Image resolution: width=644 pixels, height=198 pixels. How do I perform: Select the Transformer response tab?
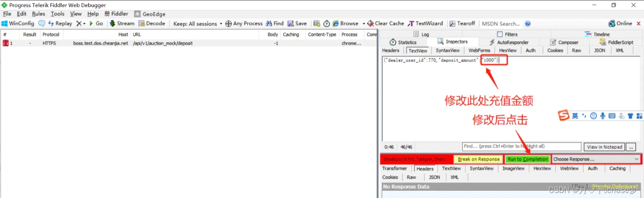[x=395, y=169]
